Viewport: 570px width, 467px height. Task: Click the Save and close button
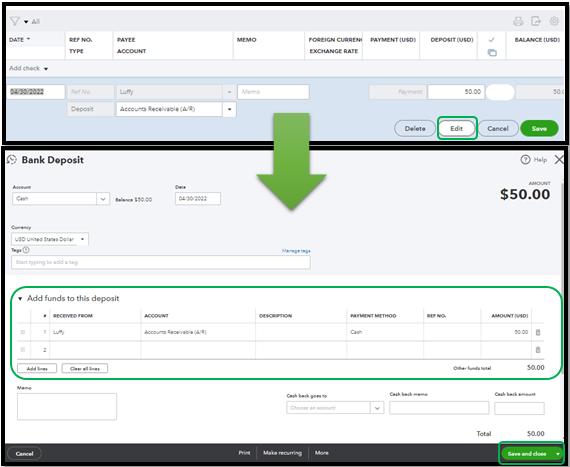coord(527,454)
